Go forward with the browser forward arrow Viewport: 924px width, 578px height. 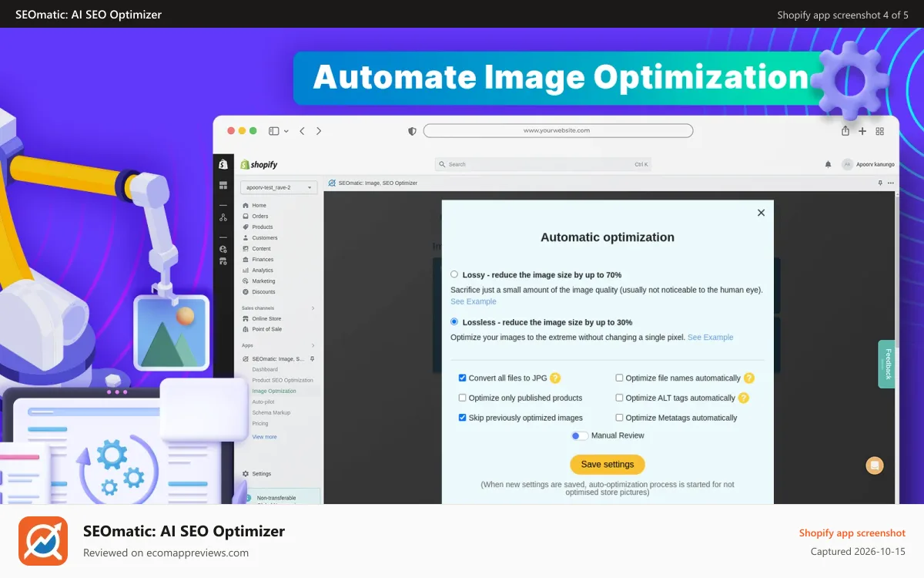[319, 131]
